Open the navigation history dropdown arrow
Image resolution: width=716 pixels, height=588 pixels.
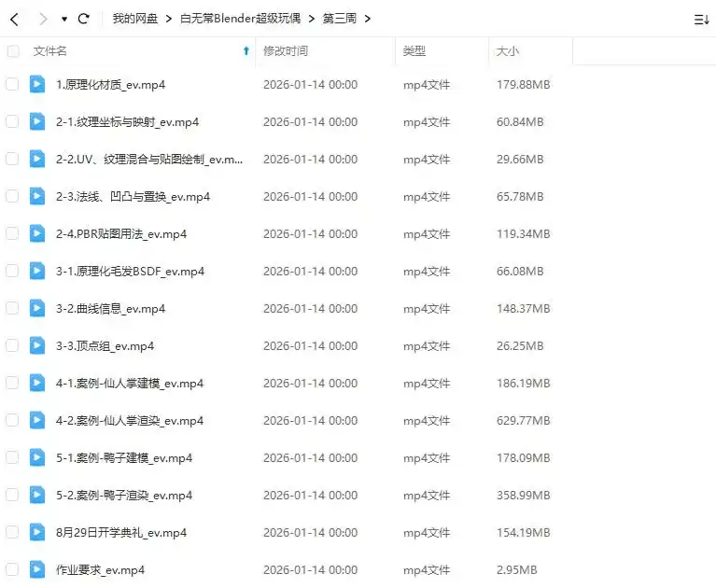[x=64, y=20]
